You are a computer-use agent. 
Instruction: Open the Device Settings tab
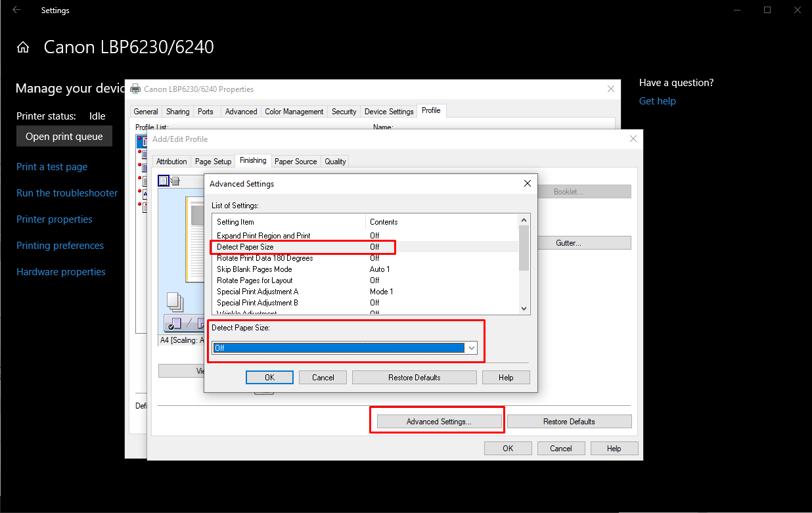(389, 112)
